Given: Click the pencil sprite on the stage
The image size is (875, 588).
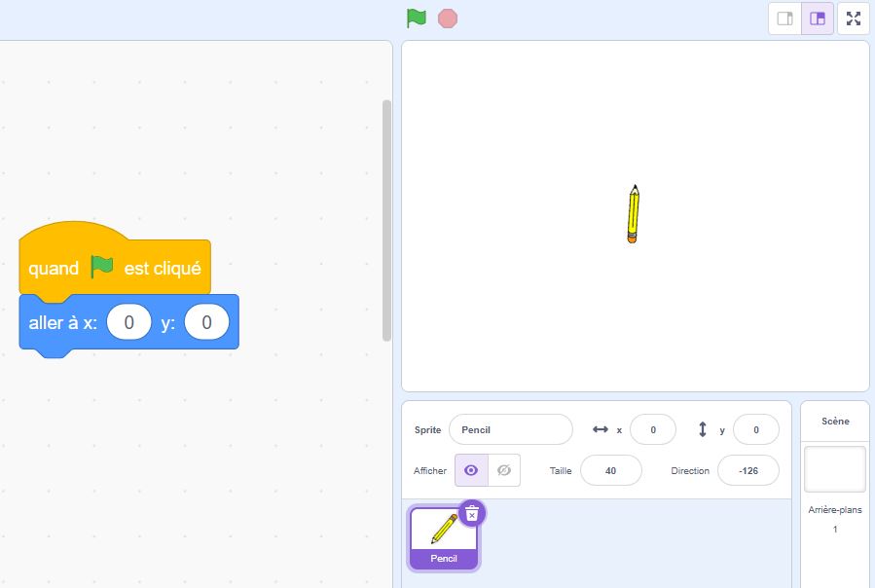Looking at the screenshot, I should pyautogui.click(x=633, y=213).
